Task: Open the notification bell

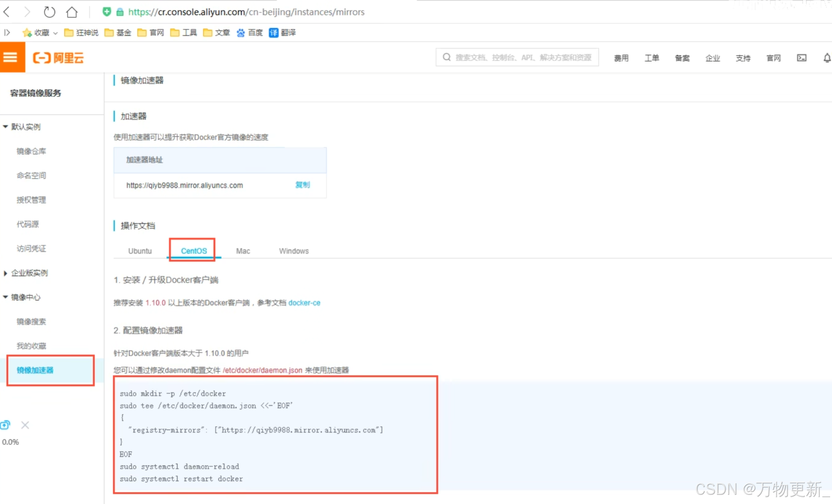Action: click(827, 57)
